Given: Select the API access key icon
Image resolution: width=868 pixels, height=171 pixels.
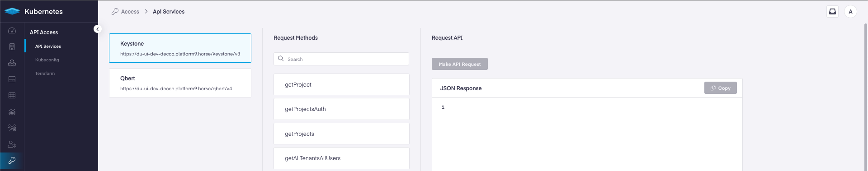Looking at the screenshot, I should point(12,161).
